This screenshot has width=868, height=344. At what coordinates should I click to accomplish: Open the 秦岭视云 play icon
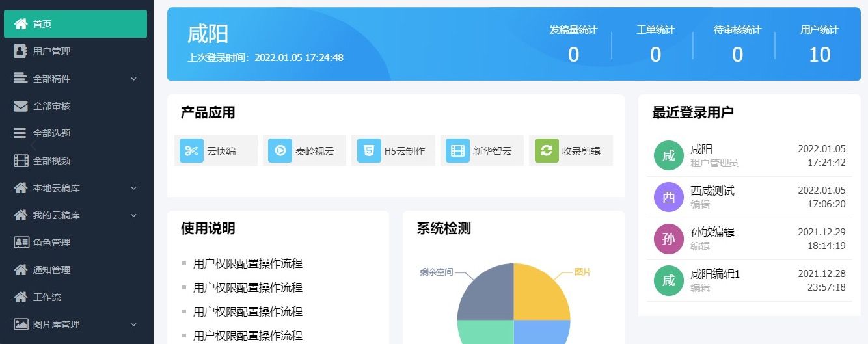(280, 151)
